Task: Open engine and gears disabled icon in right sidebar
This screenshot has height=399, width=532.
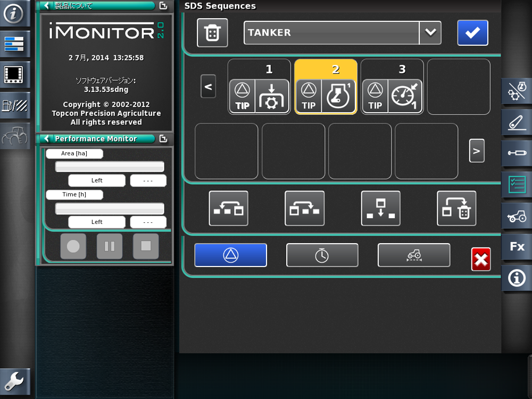Action: click(517, 92)
